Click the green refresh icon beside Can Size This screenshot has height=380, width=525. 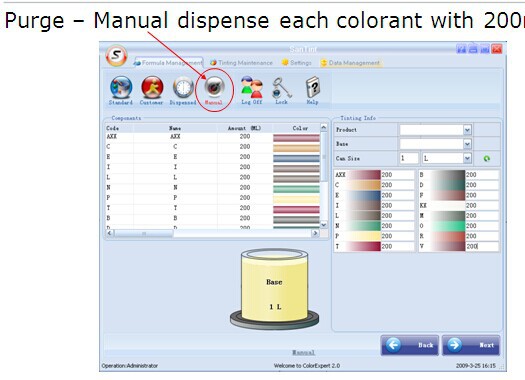point(486,158)
